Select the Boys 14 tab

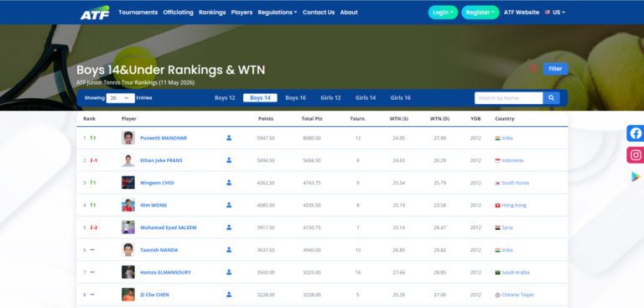click(260, 98)
